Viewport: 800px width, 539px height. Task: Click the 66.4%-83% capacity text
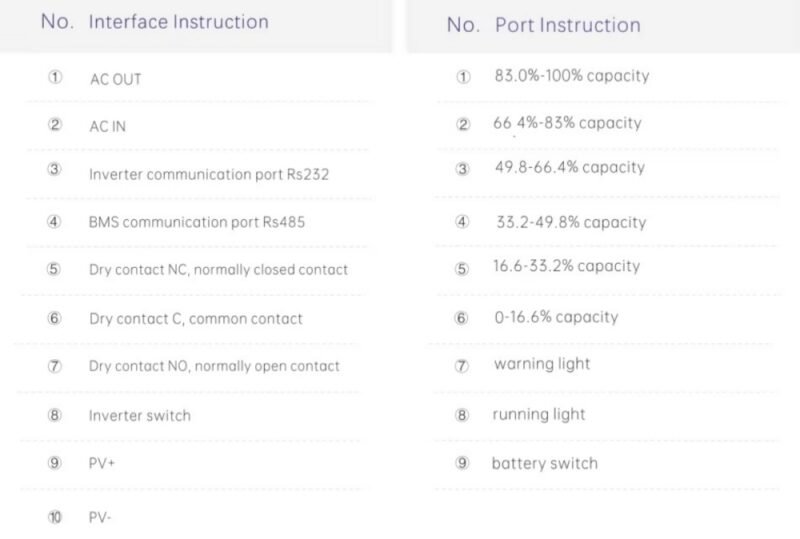567,123
